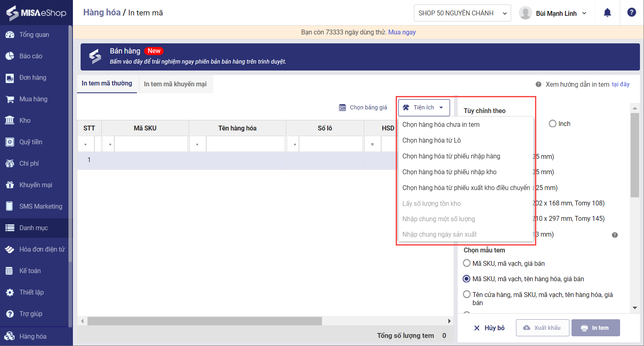
Task: Open the Tổng quan dashboard icon
Action: tap(10, 35)
